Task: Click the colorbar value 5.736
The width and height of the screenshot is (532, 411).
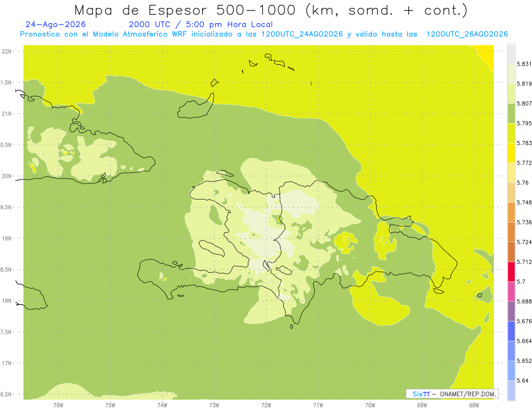Action: (524, 223)
